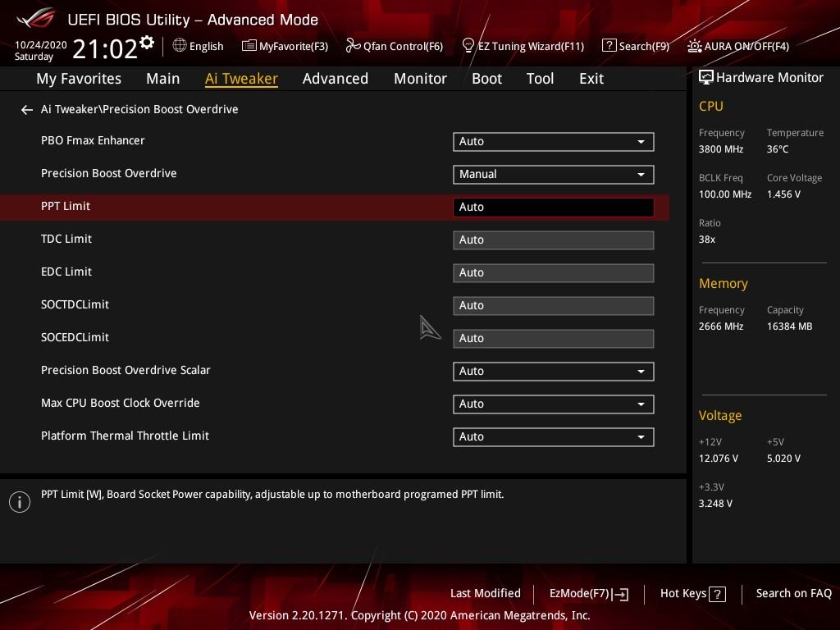The height and width of the screenshot is (630, 840).
Task: Click the 21:02 clock display
Action: coord(105,48)
